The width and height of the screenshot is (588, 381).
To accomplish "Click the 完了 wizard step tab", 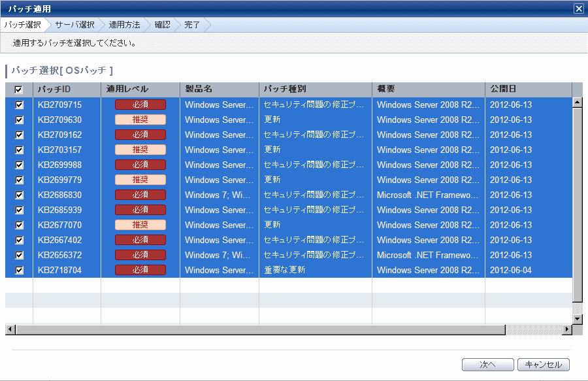I will [192, 25].
